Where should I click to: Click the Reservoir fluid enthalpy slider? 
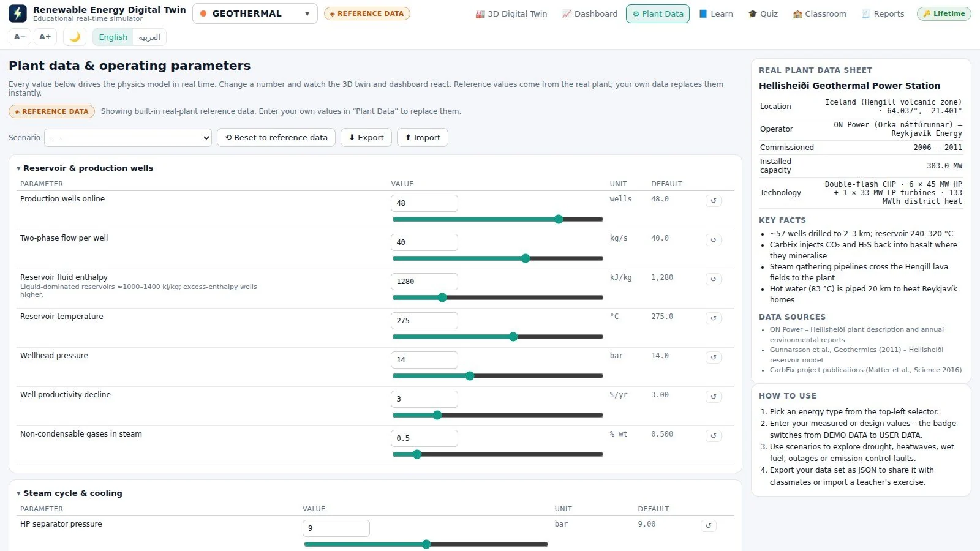(497, 298)
